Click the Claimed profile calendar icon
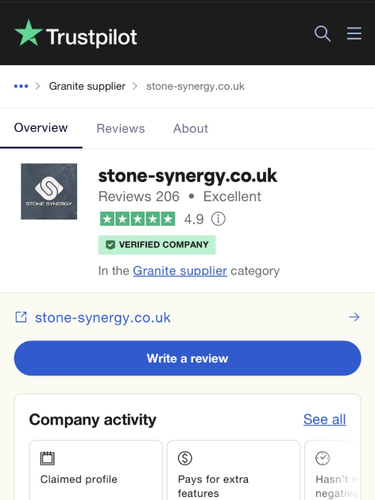The height and width of the screenshot is (500, 375). [47, 458]
